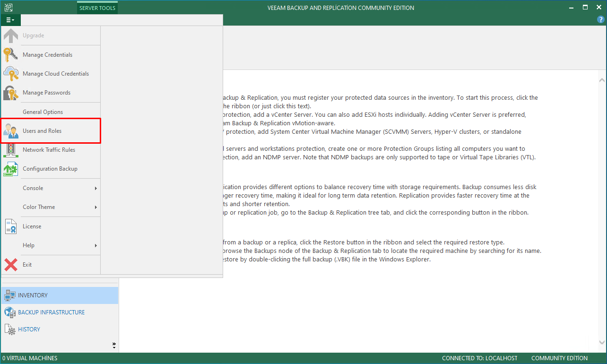Open Manage Cloud Credentials entry
The image size is (607, 364).
(51, 74)
